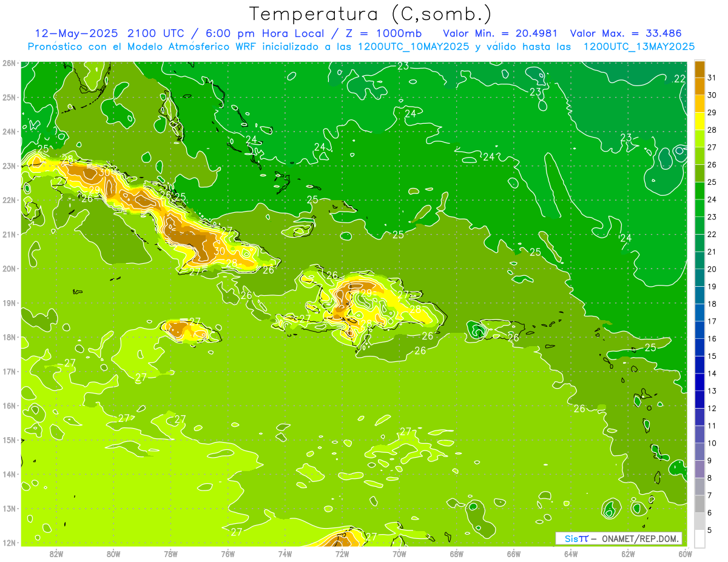Click the white color bar segment below 5
Screen dimensions: 728x562
point(699,538)
